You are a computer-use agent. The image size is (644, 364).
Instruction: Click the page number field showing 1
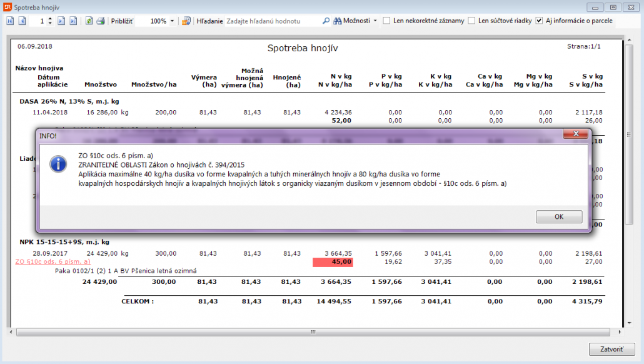tap(38, 21)
